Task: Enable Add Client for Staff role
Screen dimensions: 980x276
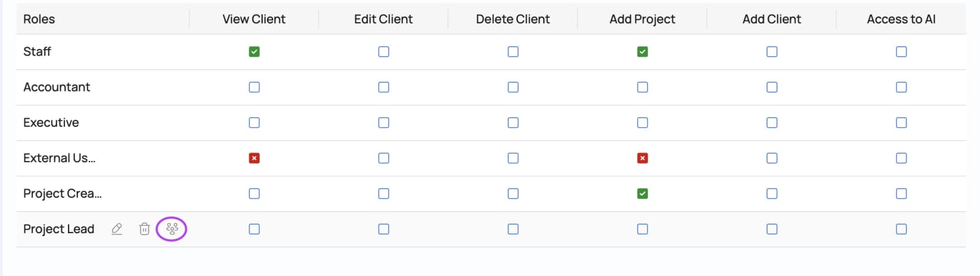Action: (772, 51)
